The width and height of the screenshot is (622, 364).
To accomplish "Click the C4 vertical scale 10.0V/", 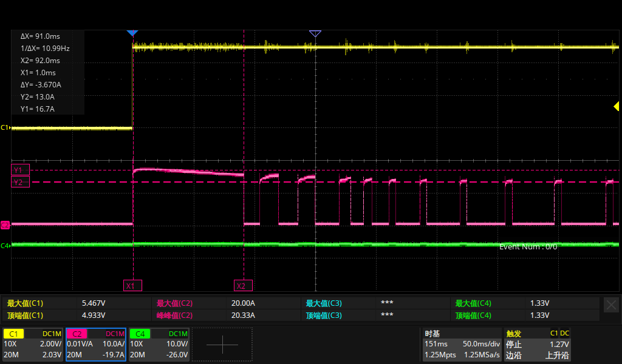I will click(177, 344).
